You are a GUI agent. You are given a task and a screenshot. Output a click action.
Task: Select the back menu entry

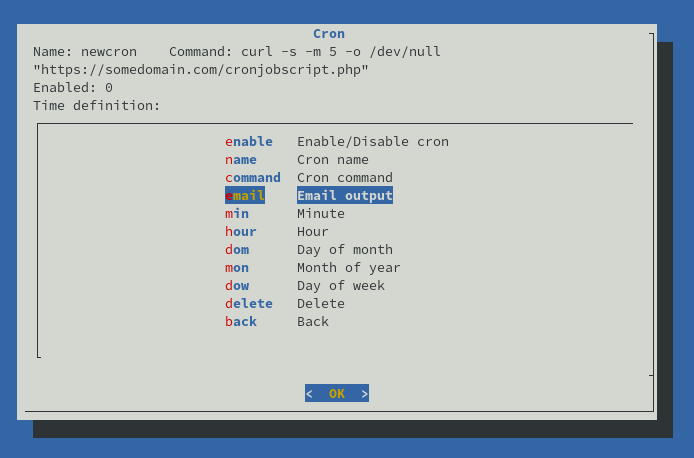tap(241, 322)
